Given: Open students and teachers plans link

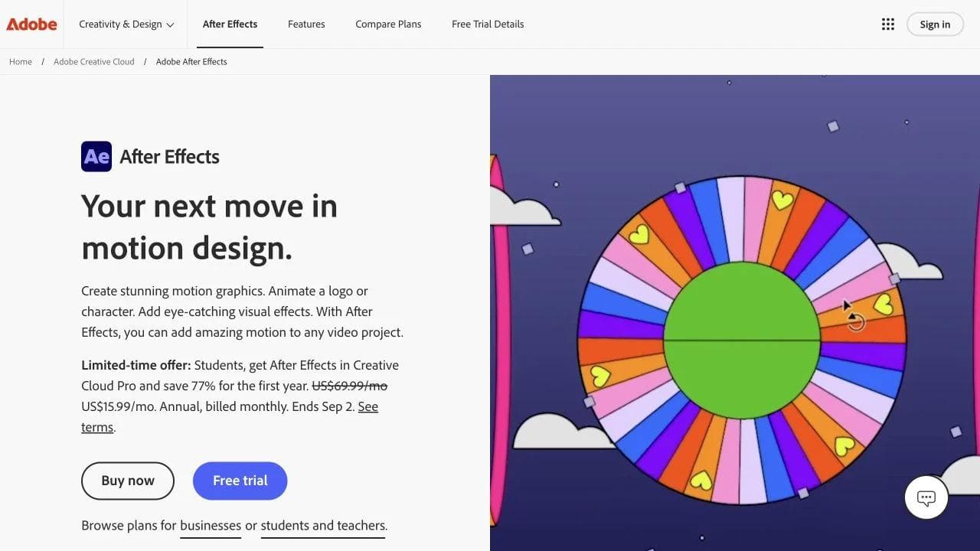Looking at the screenshot, I should click(323, 526).
